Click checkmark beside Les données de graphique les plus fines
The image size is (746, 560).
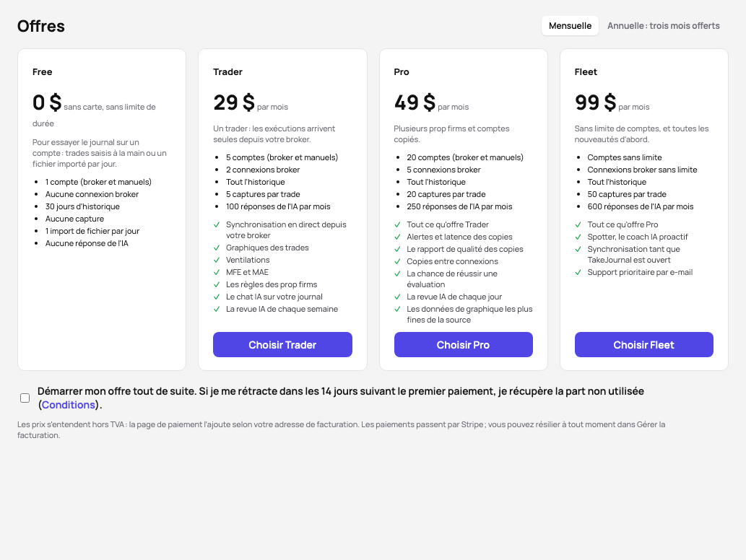[398, 310]
